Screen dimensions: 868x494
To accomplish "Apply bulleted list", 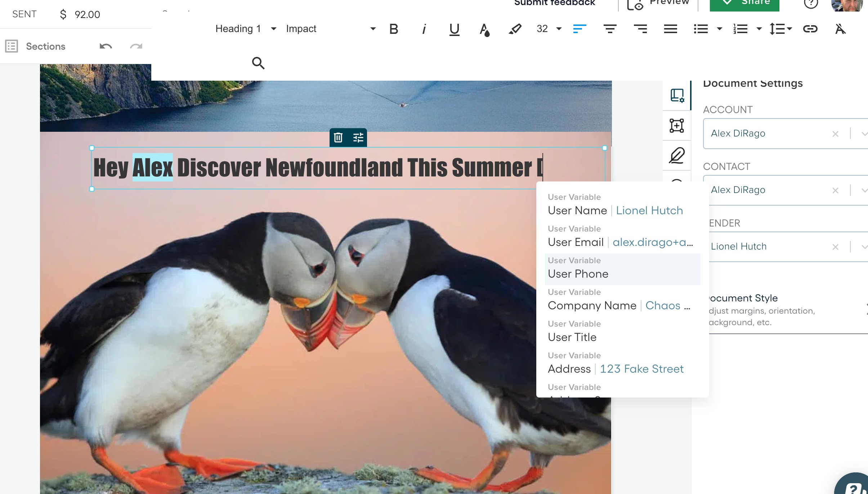I will coord(701,29).
